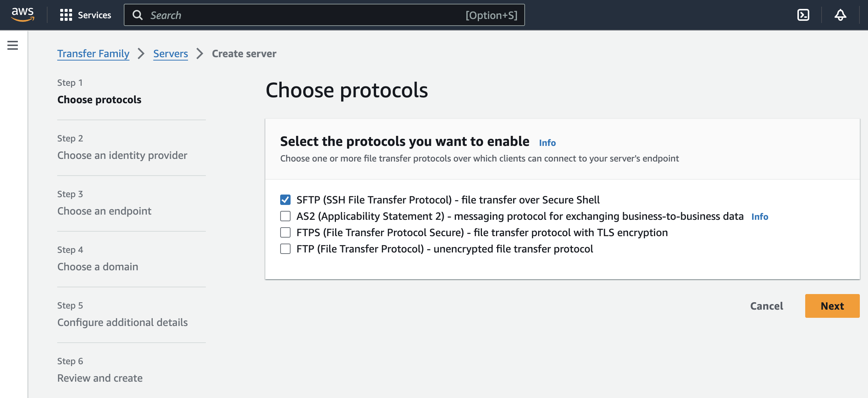Viewport: 868px width, 398px height.
Task: Click the search magnifier icon
Action: click(x=137, y=15)
